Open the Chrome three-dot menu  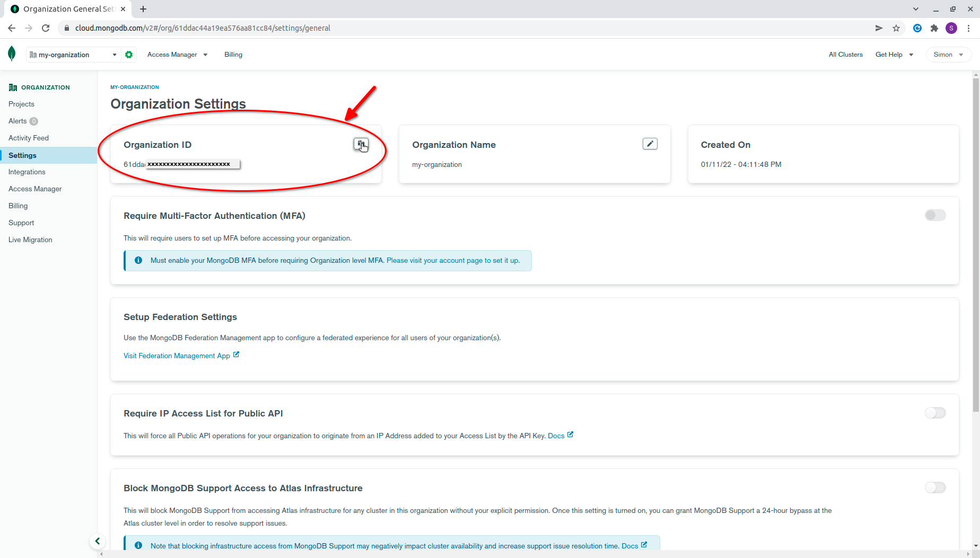click(x=969, y=28)
